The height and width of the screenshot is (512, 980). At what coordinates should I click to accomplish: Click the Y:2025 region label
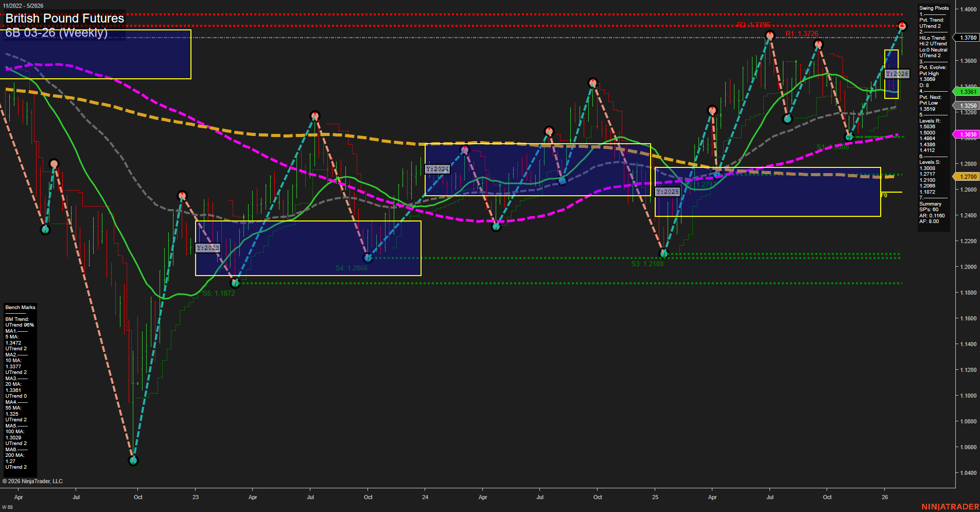(x=668, y=191)
